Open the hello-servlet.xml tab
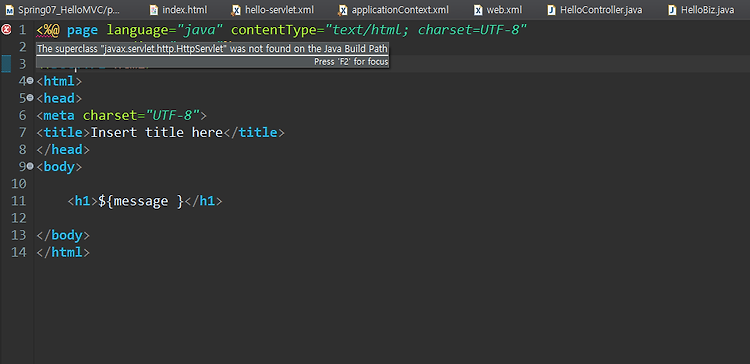The height and width of the screenshot is (364, 750). point(273,10)
